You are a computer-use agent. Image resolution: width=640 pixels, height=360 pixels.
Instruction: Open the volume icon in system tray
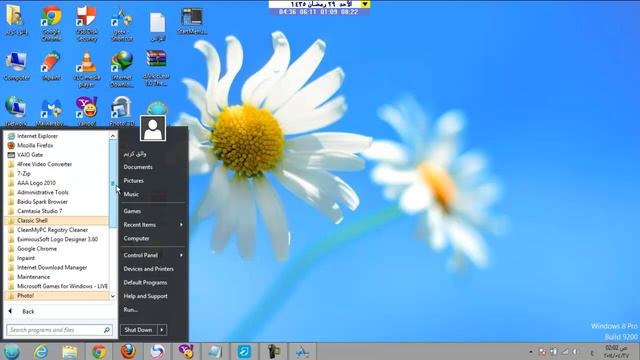click(575, 351)
